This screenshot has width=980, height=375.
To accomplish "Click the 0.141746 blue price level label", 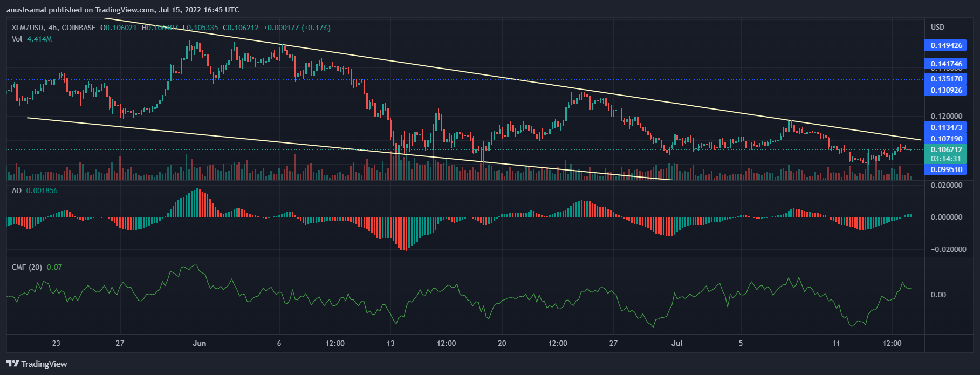I will [x=946, y=64].
